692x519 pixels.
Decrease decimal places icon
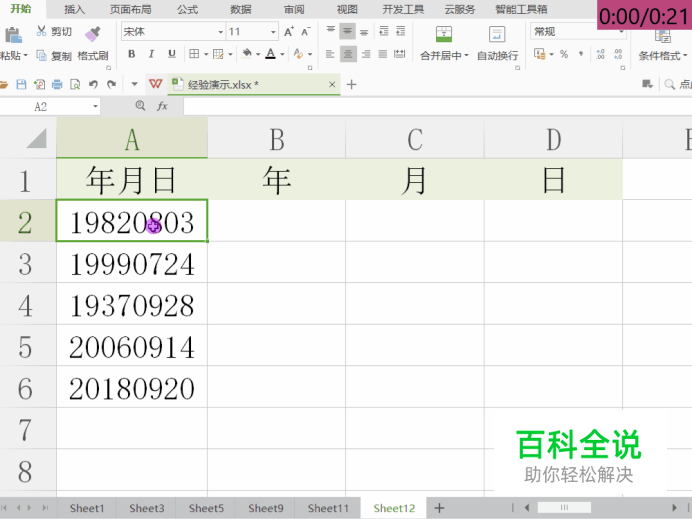pyautogui.click(x=618, y=54)
